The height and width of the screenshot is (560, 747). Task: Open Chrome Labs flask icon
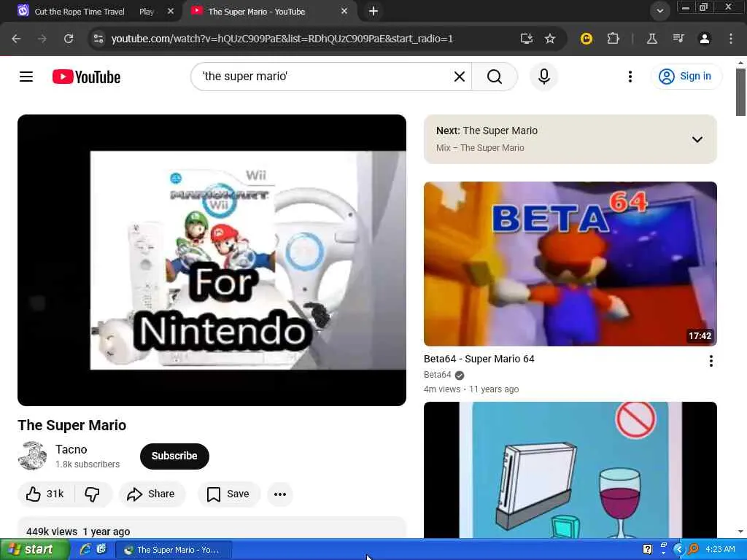651,39
